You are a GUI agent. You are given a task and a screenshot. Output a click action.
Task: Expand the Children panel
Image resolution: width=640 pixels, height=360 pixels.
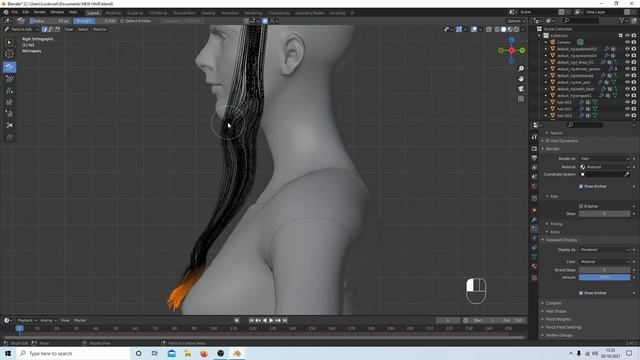(x=553, y=303)
